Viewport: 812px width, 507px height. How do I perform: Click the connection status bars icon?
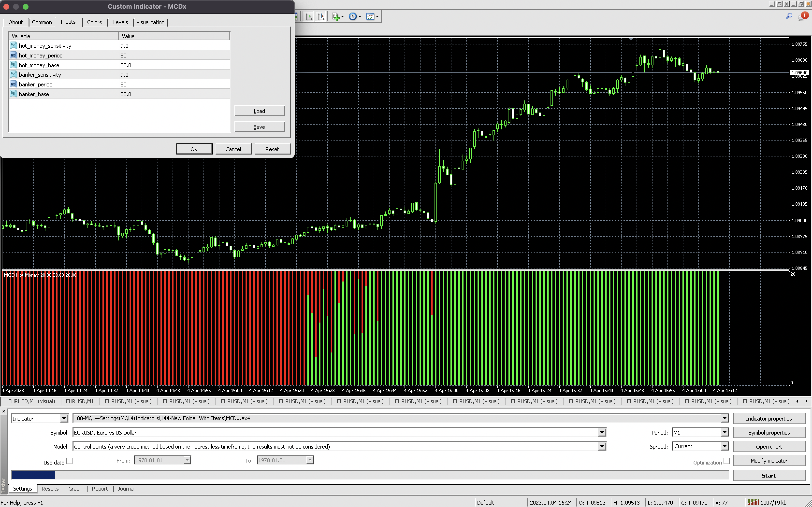753,502
